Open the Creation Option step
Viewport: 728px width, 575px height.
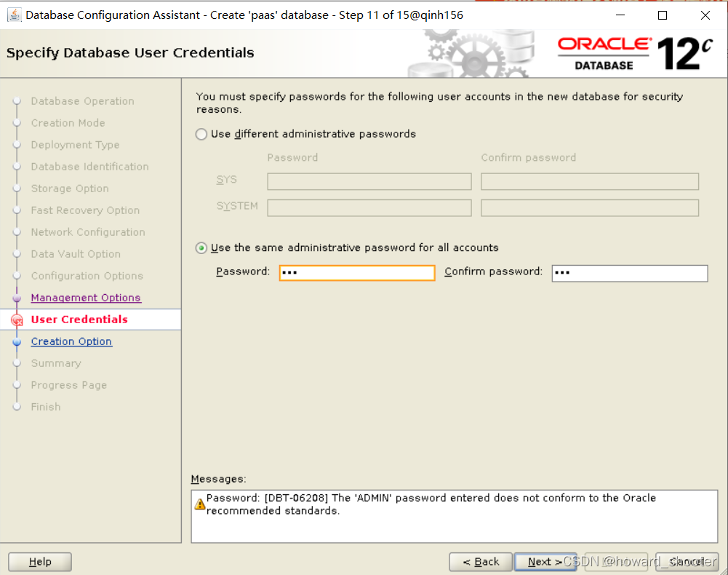tap(71, 341)
